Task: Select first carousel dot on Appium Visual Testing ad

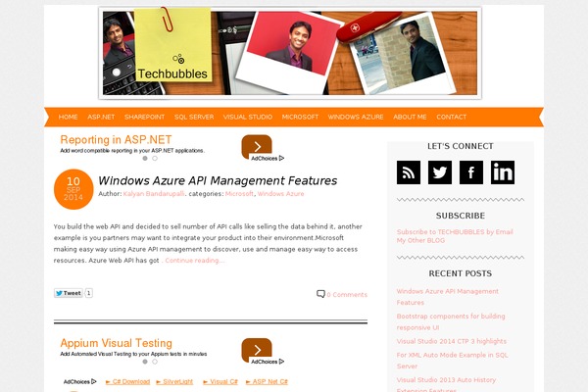Action: click(x=145, y=362)
